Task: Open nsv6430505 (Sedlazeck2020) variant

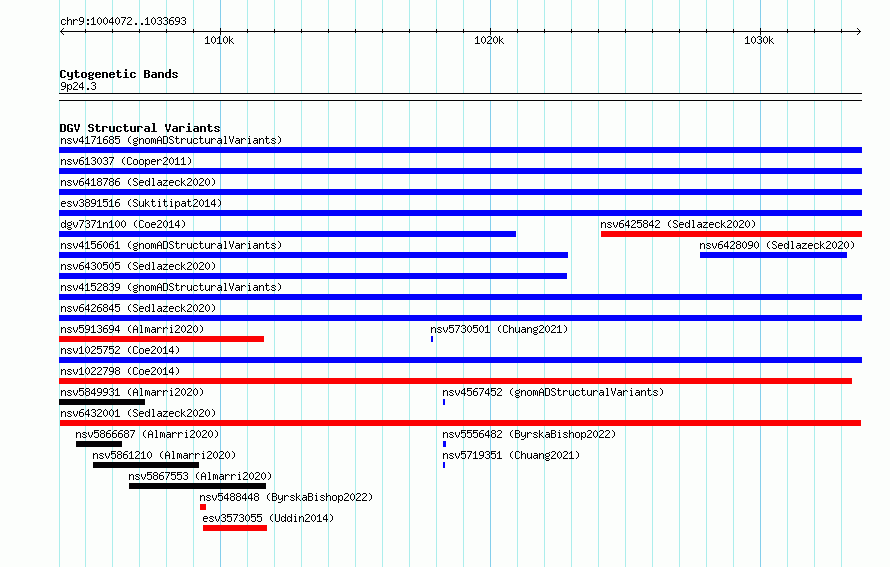Action: pos(138,266)
